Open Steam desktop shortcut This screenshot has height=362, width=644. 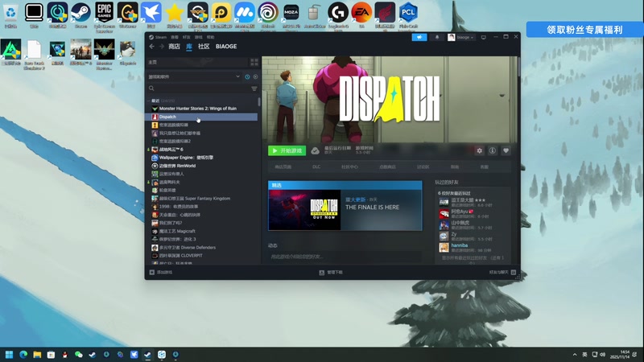[81, 15]
